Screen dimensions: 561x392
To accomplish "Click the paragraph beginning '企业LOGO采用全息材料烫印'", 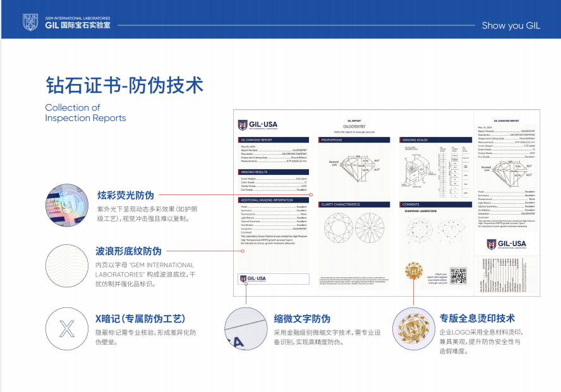I will [480, 342].
